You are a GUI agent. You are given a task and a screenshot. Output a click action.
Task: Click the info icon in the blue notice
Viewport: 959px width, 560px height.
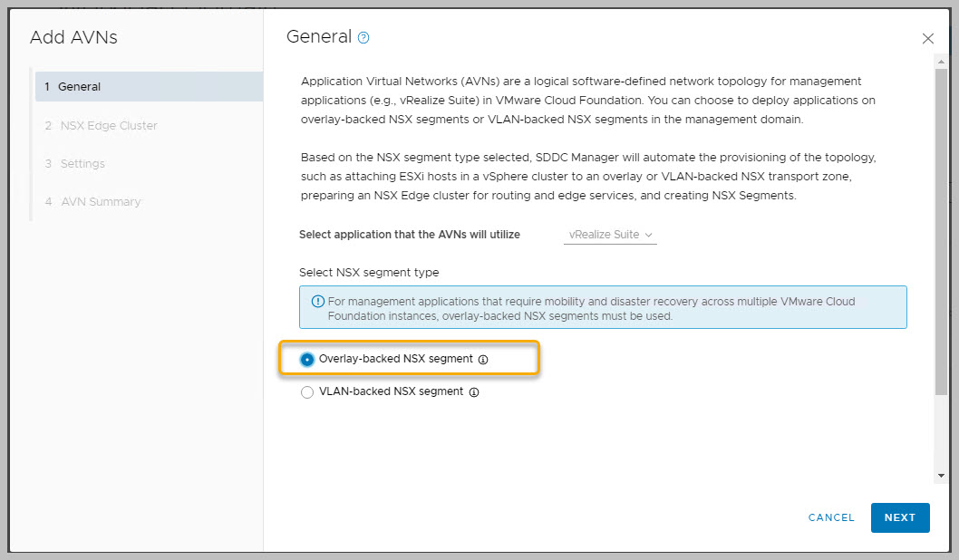click(x=317, y=302)
